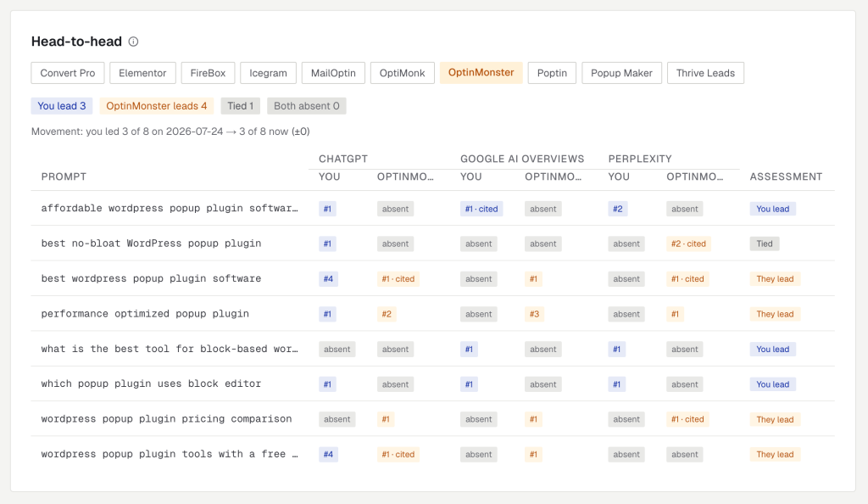Filter by You lead 3 chip
The height and width of the screenshot is (504, 868).
coord(61,106)
